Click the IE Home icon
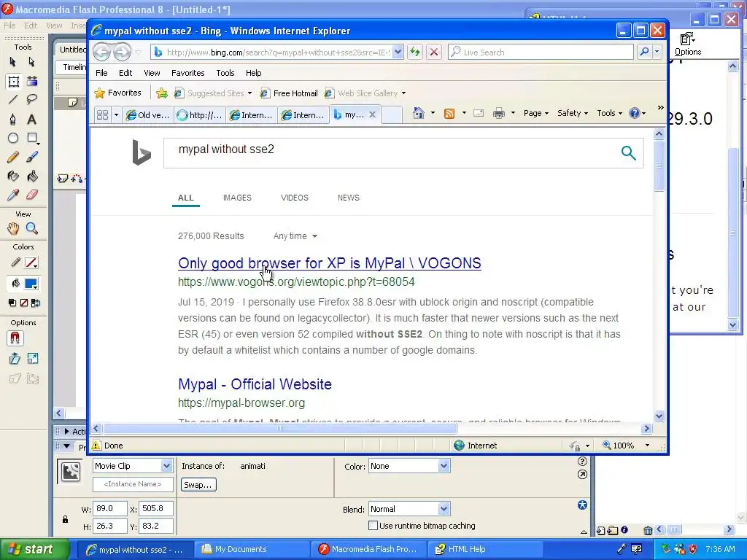This screenshot has width=747, height=560. pyautogui.click(x=418, y=113)
